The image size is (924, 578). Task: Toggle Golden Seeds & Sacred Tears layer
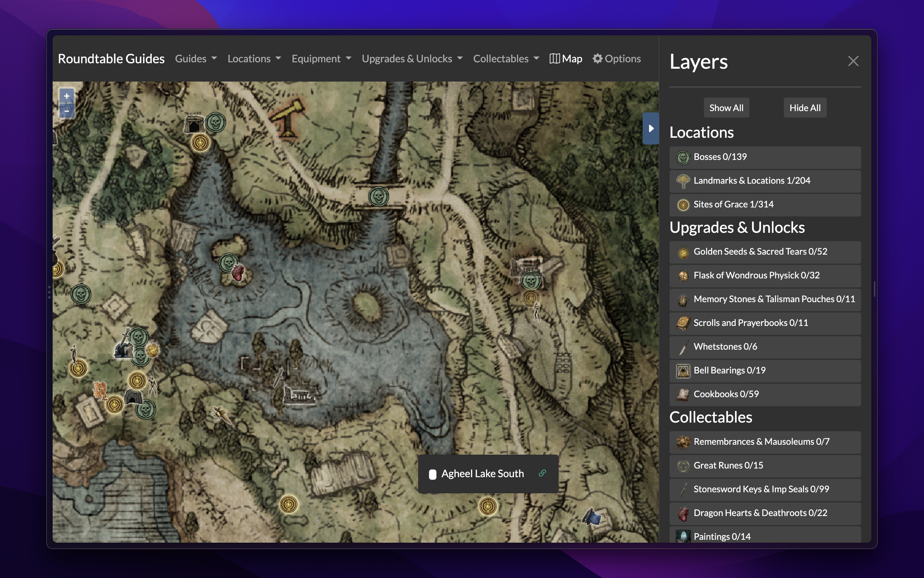(765, 252)
